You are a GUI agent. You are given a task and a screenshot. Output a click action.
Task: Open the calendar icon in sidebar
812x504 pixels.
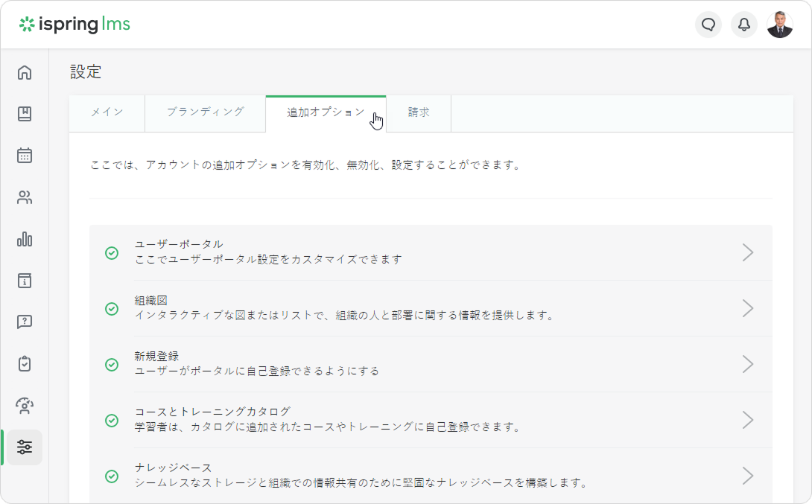tap(25, 156)
